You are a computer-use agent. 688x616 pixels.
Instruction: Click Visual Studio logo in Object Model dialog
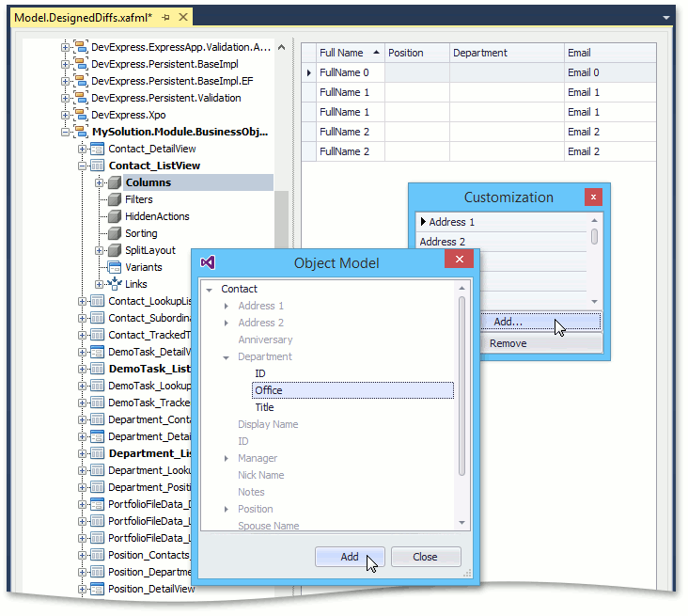pos(208,262)
